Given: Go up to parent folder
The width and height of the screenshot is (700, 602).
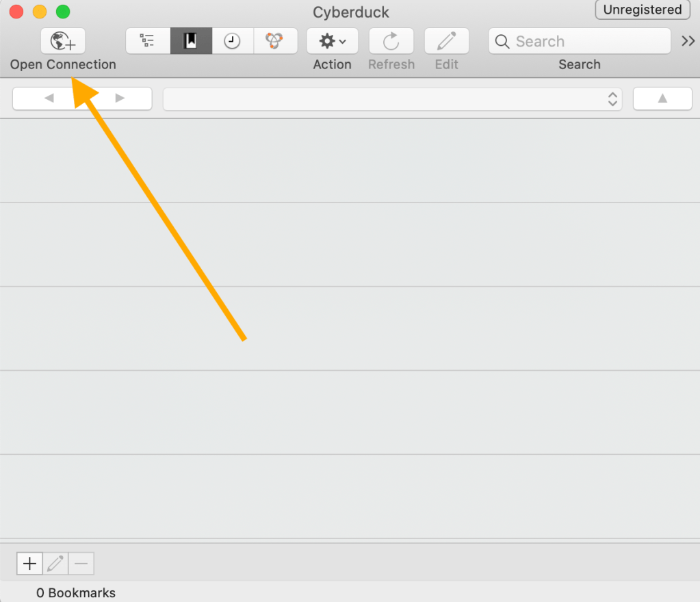Looking at the screenshot, I should click(x=662, y=99).
